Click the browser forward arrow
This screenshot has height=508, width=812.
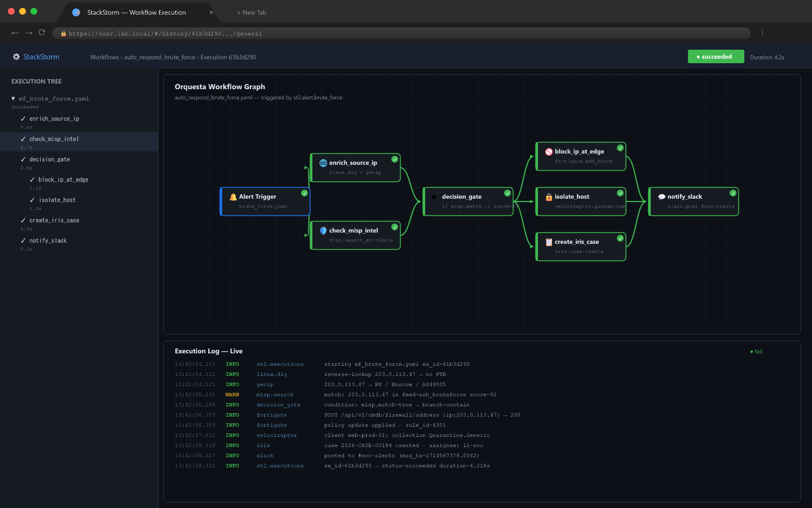(x=29, y=33)
